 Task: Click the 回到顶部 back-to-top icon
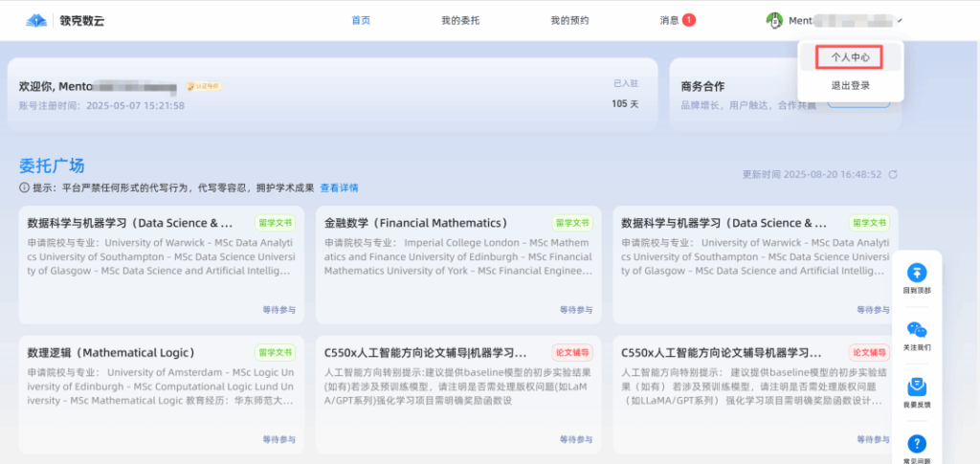(x=917, y=273)
